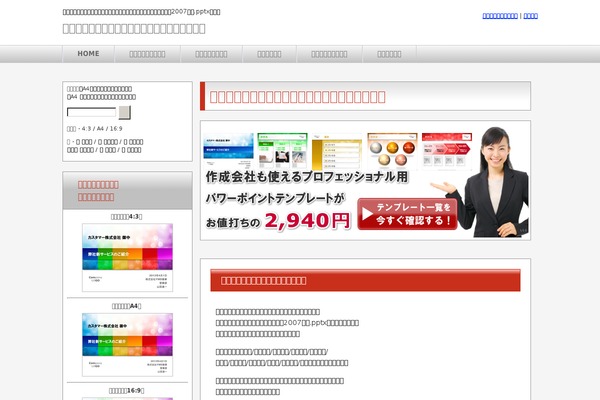The width and height of the screenshot is (600, 400).
Task: Open the A4 rainbow template preview in sidebar
Action: [127, 344]
